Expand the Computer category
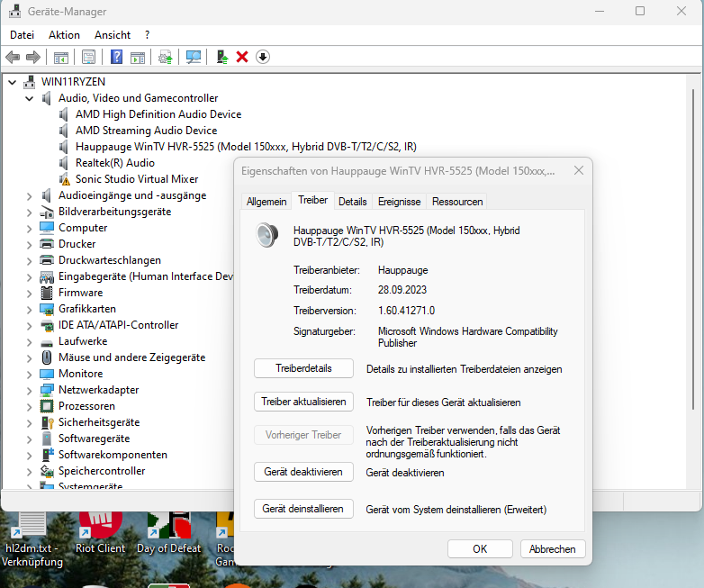Image resolution: width=704 pixels, height=588 pixels. click(30, 228)
